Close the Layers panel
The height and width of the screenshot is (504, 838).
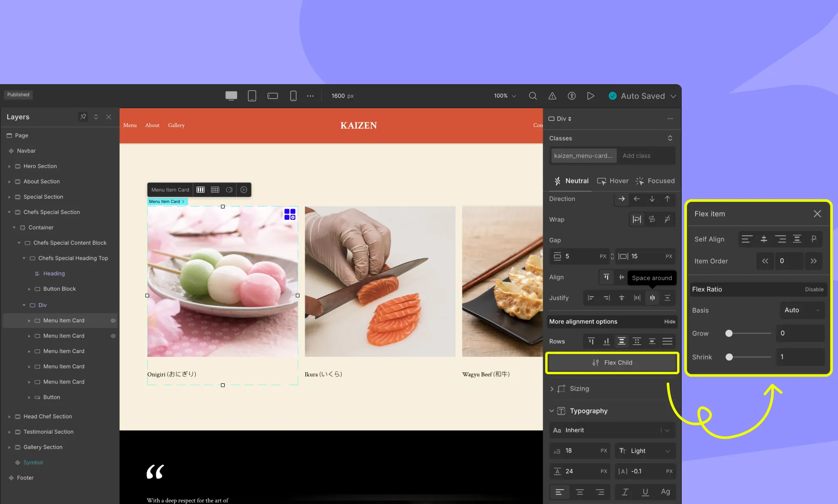[109, 117]
